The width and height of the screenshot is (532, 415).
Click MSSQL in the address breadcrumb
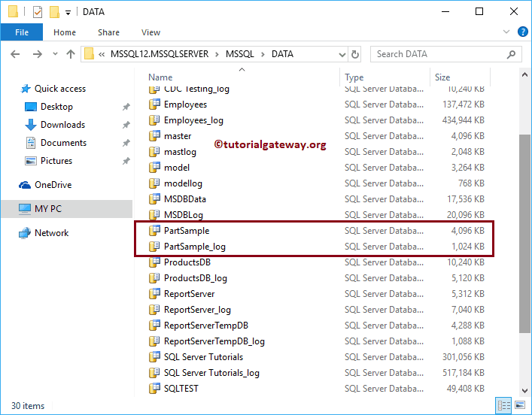240,54
